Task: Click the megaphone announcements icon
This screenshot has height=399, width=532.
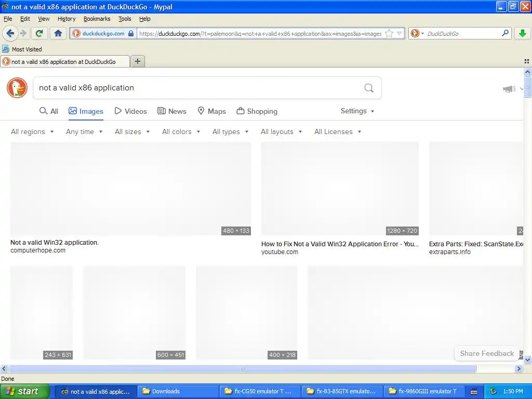Action: coord(509,89)
